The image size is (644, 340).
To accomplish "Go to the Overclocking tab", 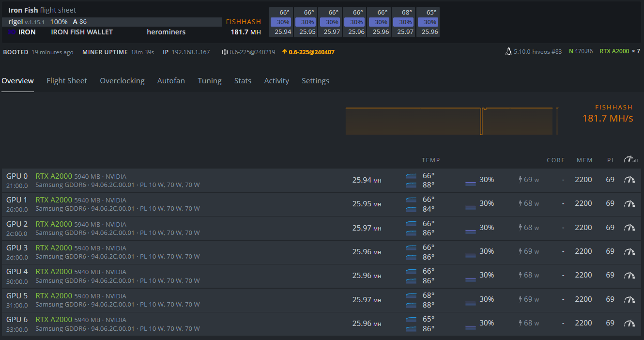I will [x=122, y=81].
